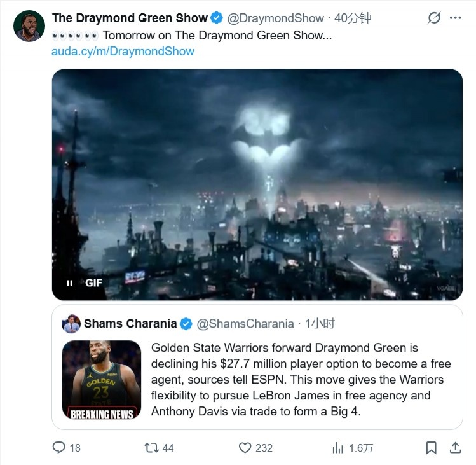Click the Shams Charania name in quote
The image size is (476, 465).
coord(130,324)
